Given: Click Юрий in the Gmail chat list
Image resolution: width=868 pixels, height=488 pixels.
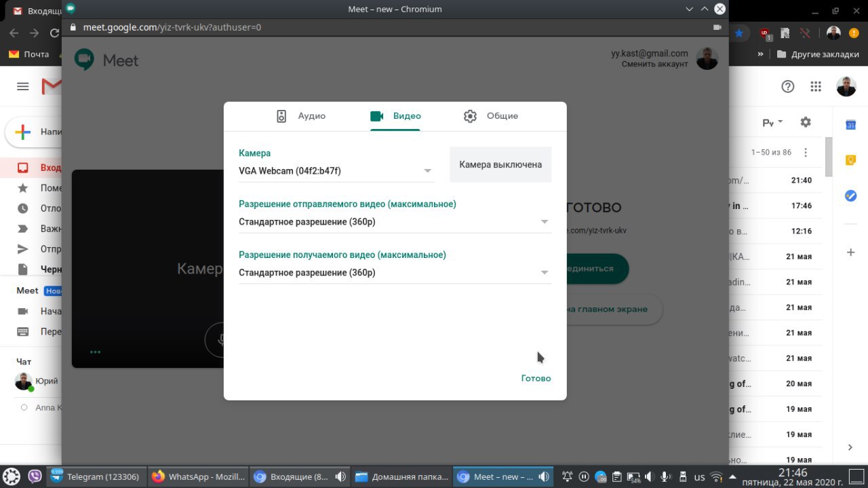Looking at the screenshot, I should pyautogui.click(x=47, y=381).
